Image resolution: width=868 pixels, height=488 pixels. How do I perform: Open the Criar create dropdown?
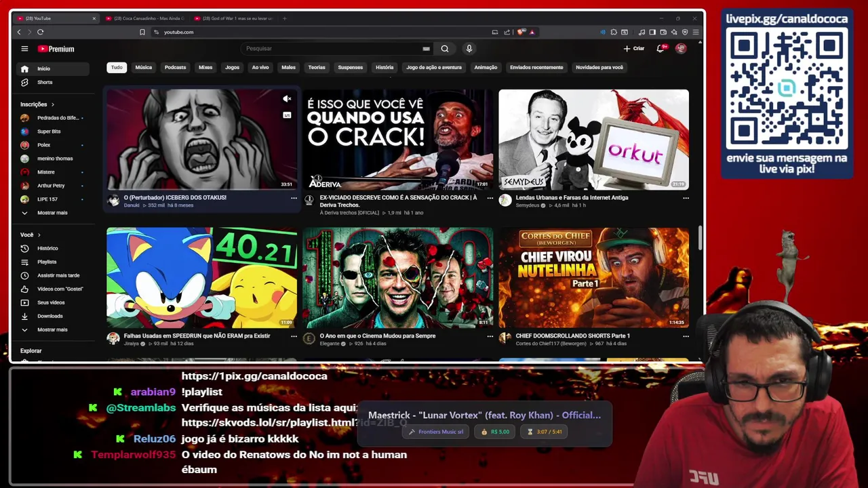634,49
